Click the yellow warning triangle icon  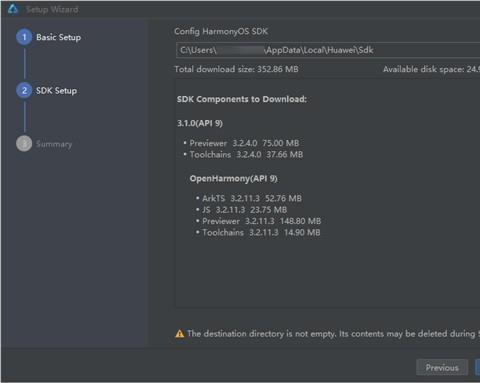pos(180,334)
